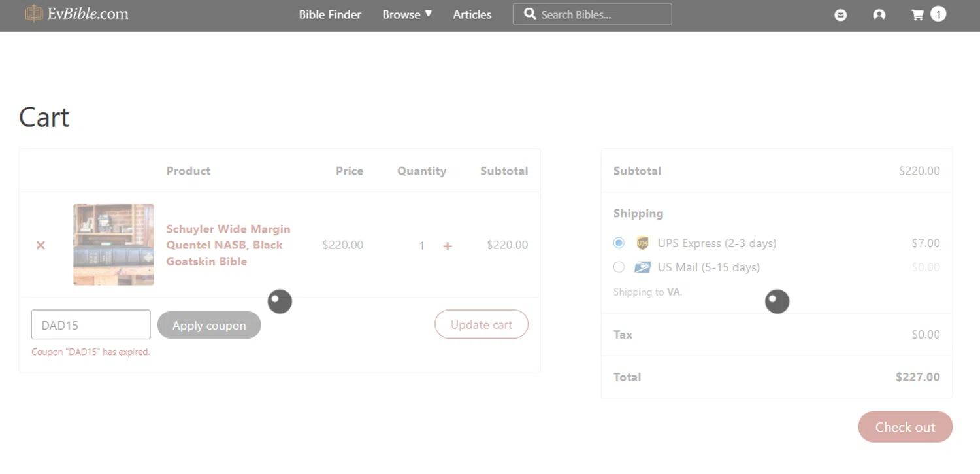This screenshot has height=474, width=980.
Task: Click the EvBible.com logo
Action: pos(76,14)
